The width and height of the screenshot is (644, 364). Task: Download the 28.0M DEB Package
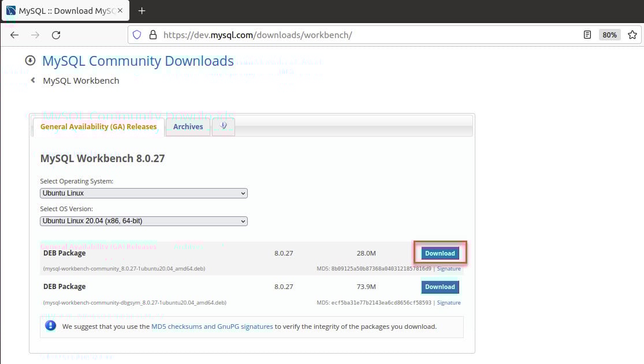(x=440, y=253)
